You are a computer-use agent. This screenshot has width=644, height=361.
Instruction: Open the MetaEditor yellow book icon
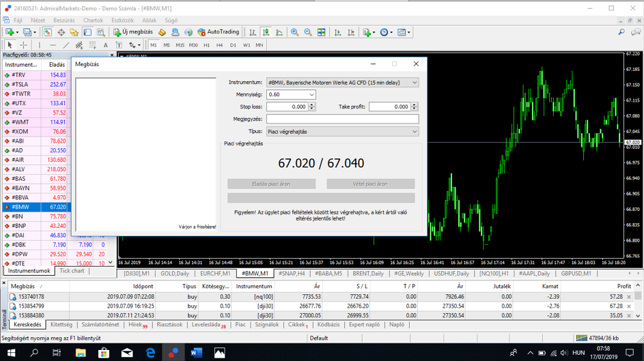click(x=163, y=32)
